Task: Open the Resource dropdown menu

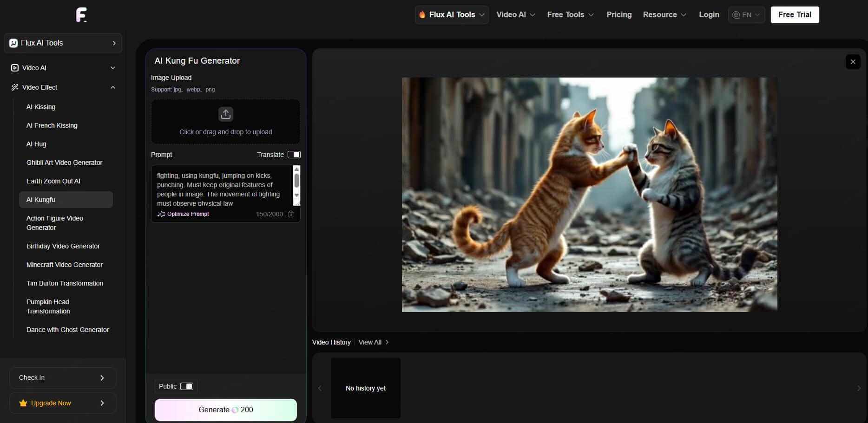Action: [664, 15]
